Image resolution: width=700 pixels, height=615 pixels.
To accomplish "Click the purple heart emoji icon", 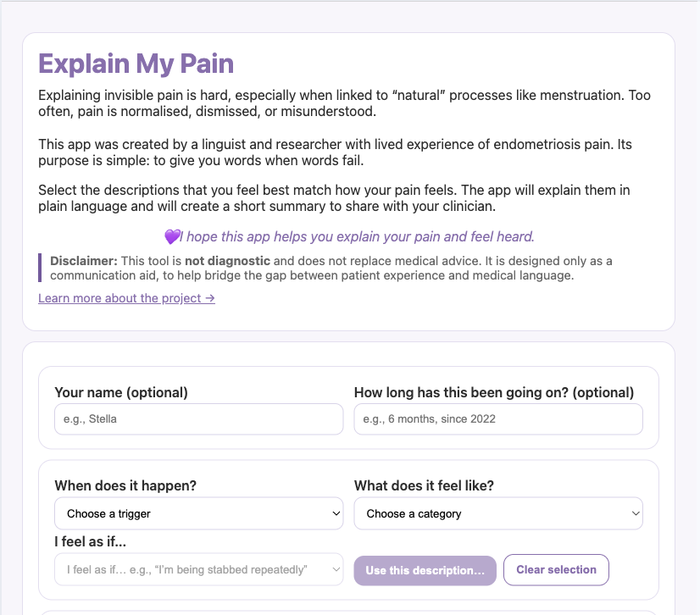I will click(x=172, y=237).
